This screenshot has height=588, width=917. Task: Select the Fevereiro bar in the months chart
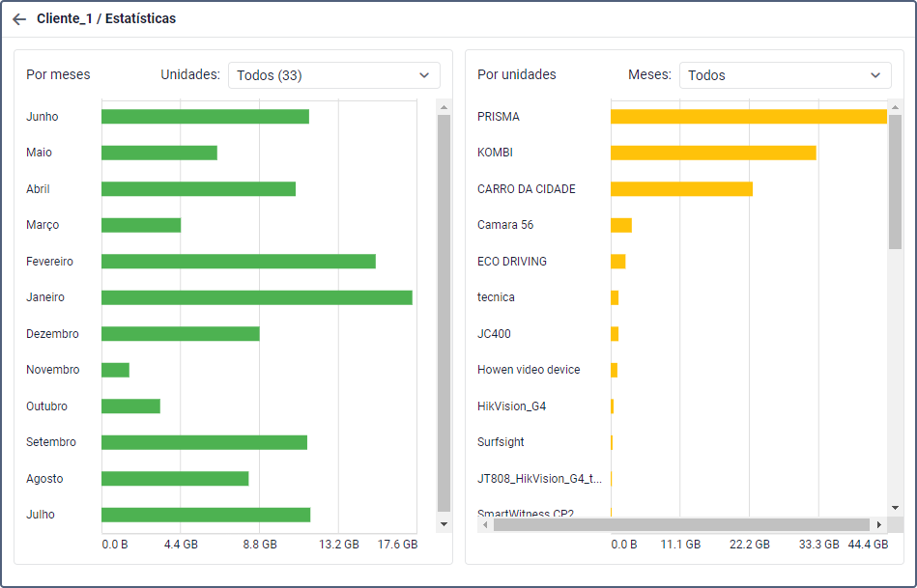pos(239,262)
